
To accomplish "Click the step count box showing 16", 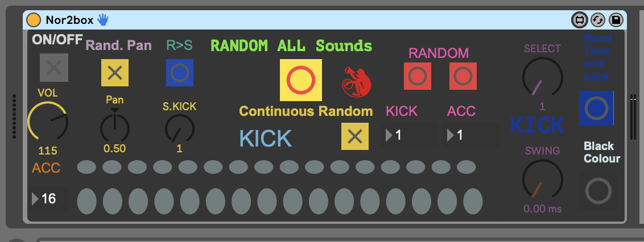I will tap(49, 199).
